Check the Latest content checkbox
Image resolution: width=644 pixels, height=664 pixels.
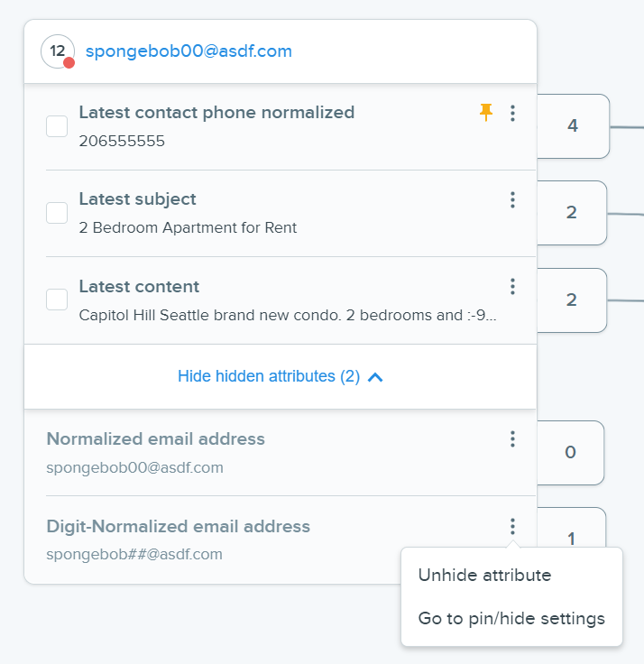coord(57,300)
